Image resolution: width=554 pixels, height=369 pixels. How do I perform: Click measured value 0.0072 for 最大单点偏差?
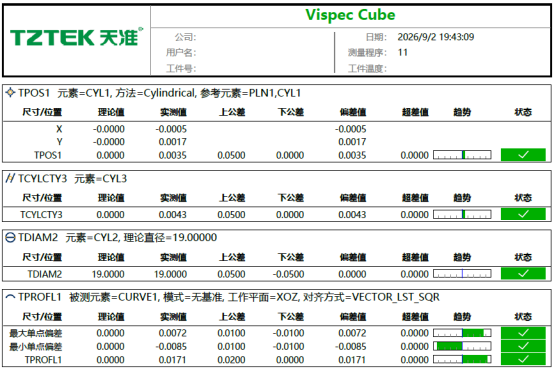tap(172, 333)
